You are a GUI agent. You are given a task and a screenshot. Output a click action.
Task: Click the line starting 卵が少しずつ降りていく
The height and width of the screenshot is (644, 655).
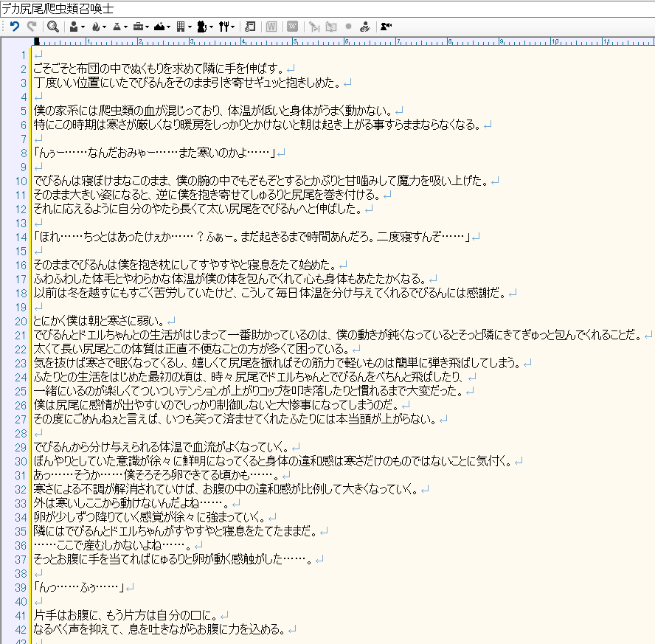(150, 517)
